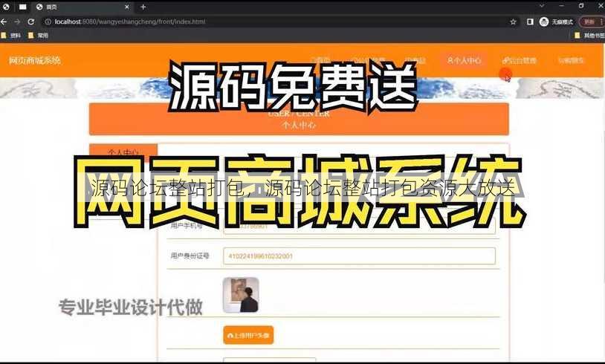Open the first bookmarks folder

(11, 36)
